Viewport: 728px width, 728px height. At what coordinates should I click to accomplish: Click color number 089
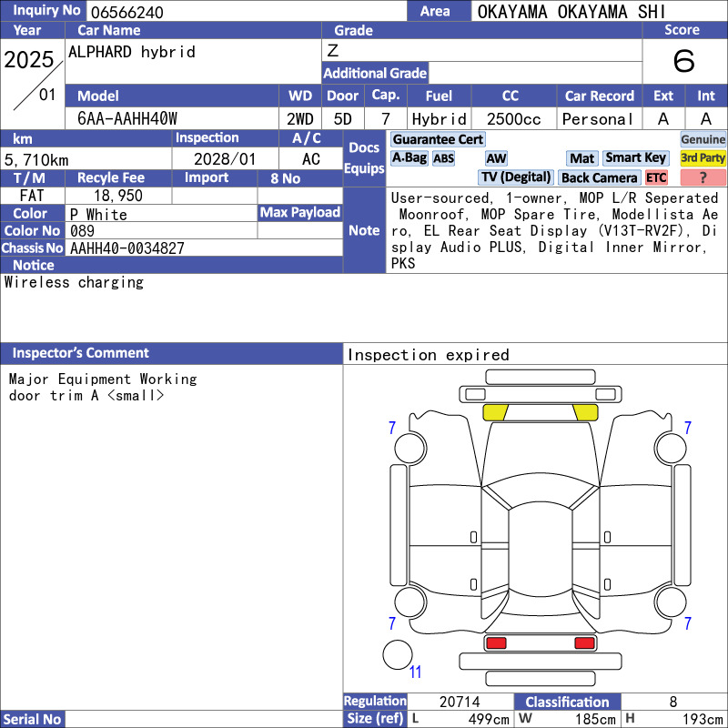tap(82, 231)
